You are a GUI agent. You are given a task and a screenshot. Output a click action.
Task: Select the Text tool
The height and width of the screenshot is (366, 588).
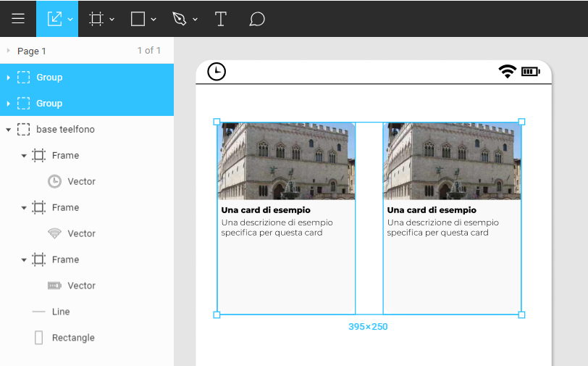pos(221,19)
